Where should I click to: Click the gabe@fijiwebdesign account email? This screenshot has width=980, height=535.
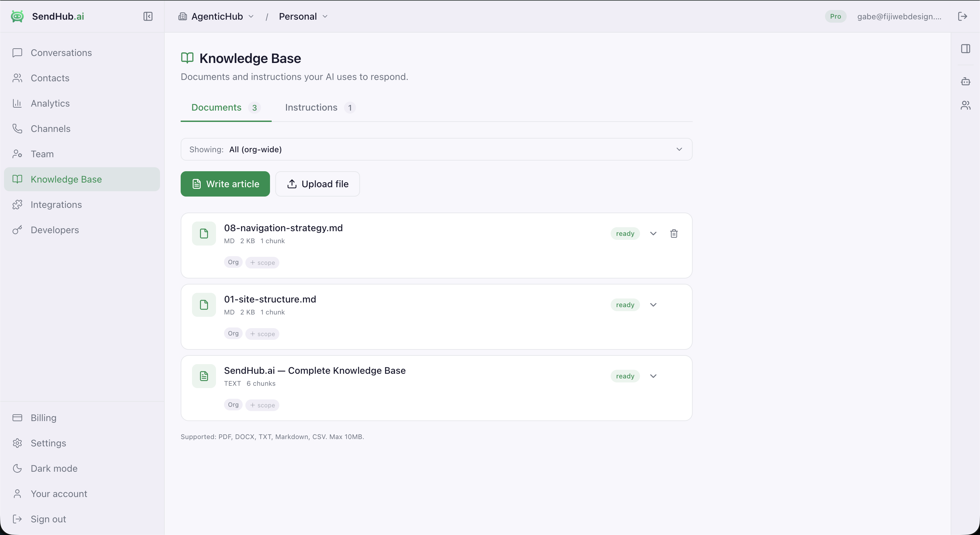pyautogui.click(x=899, y=16)
